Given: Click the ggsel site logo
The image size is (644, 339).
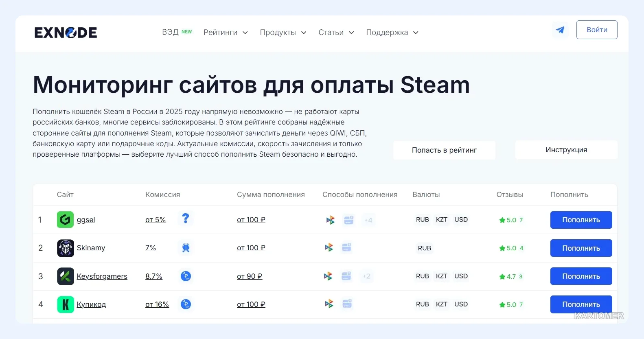Looking at the screenshot, I should [65, 220].
